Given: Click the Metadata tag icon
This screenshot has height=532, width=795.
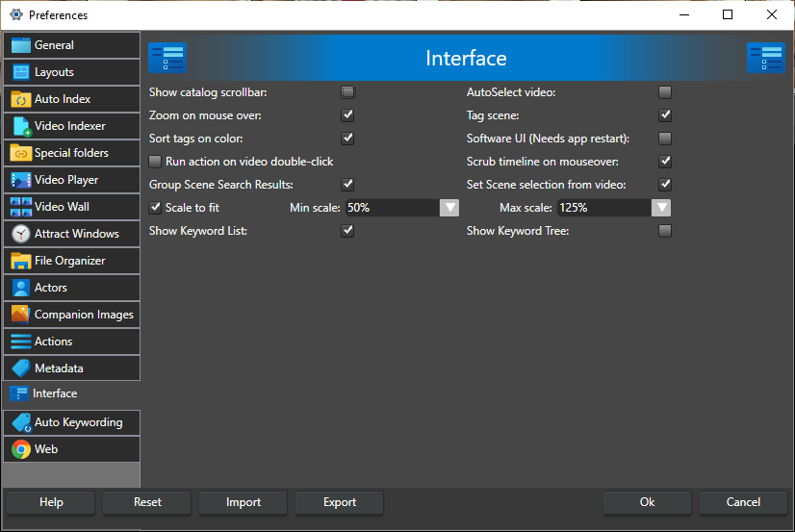Looking at the screenshot, I should [x=20, y=368].
